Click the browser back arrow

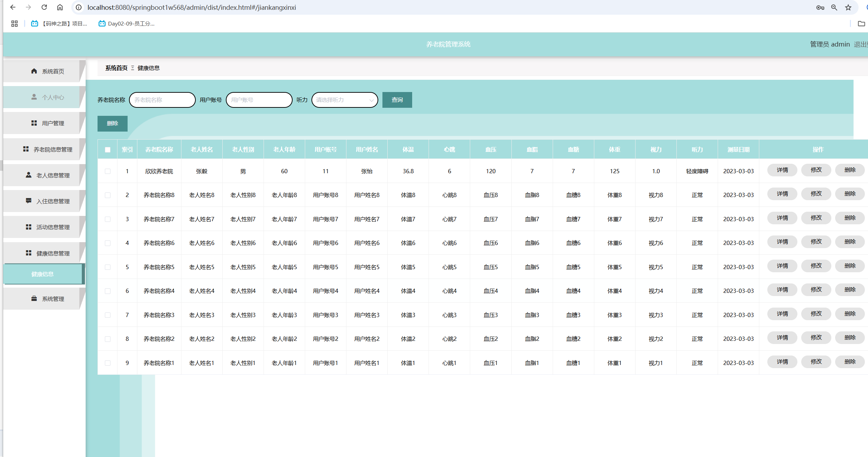coord(13,7)
